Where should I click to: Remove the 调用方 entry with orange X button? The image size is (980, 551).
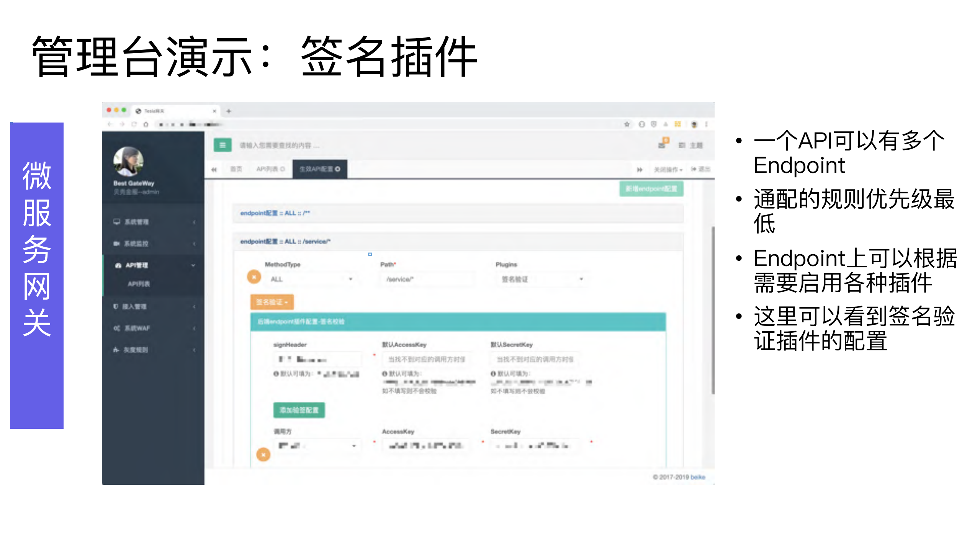coord(263,455)
